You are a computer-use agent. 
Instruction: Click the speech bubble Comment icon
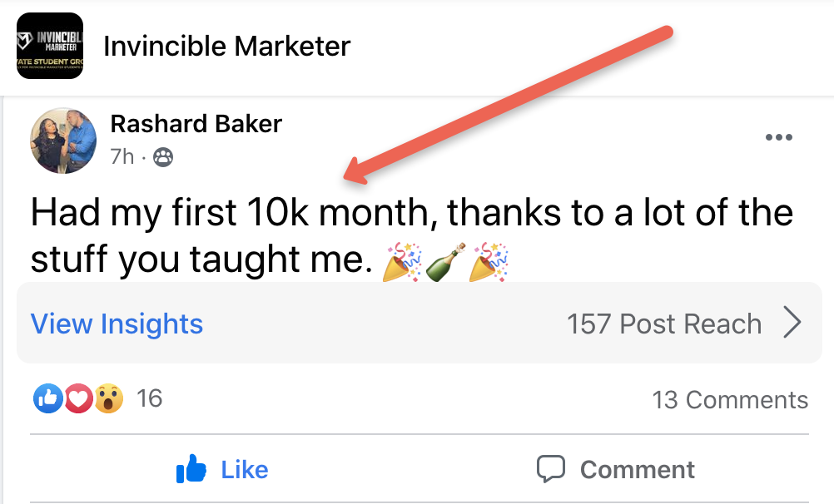pyautogui.click(x=550, y=469)
